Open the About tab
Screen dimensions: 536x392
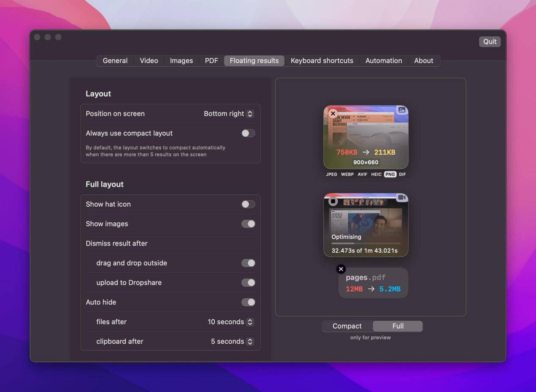[x=423, y=61]
